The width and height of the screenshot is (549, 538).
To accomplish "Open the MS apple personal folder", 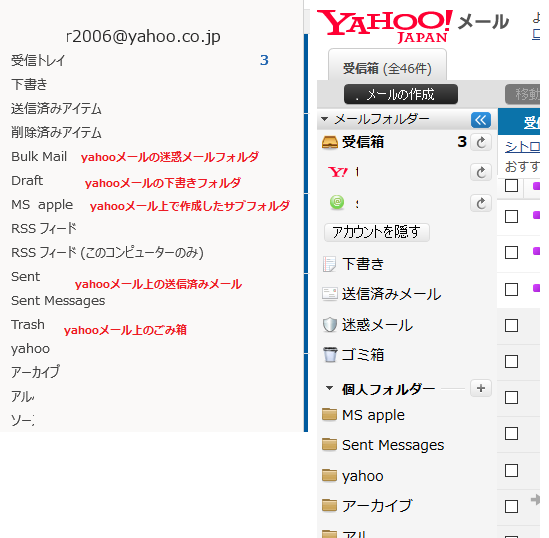I will [x=373, y=415].
